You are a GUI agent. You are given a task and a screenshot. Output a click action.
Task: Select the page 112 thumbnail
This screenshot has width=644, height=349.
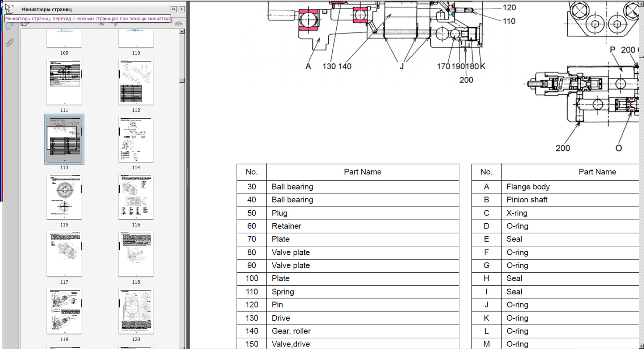point(136,82)
